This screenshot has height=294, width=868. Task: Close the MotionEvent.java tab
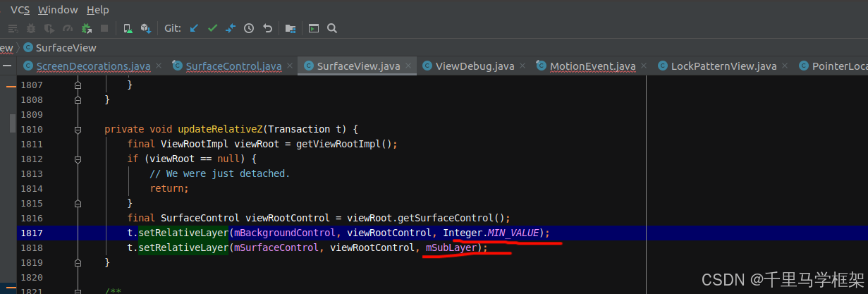(x=644, y=66)
